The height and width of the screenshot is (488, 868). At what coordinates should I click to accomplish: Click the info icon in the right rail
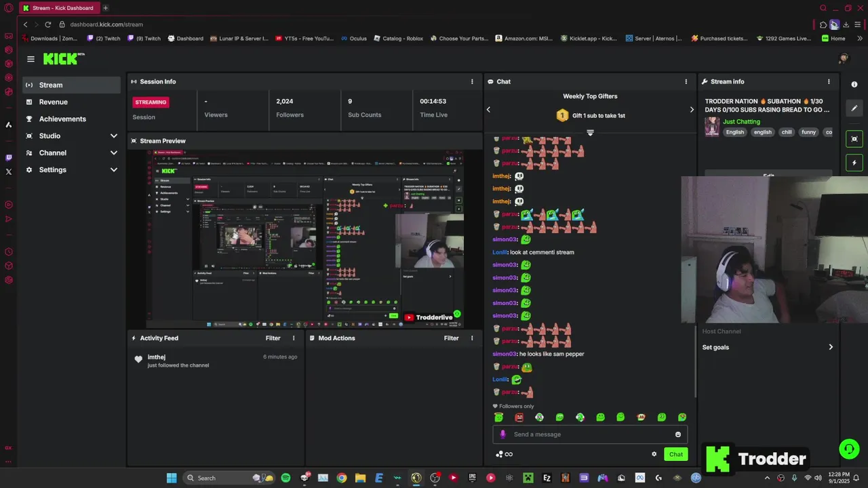pyautogui.click(x=854, y=85)
